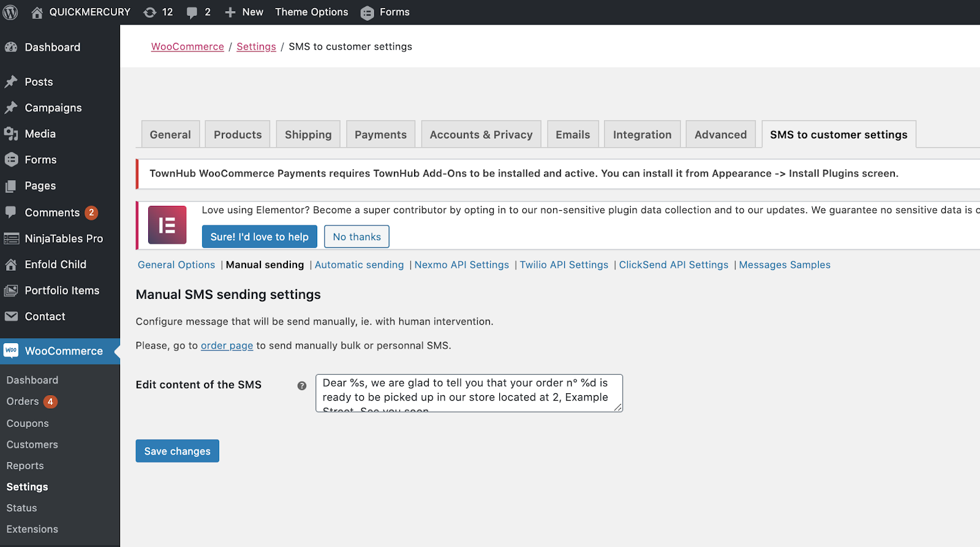Click Settings breadcrumb link
The height and width of the screenshot is (547, 980).
pyautogui.click(x=256, y=47)
